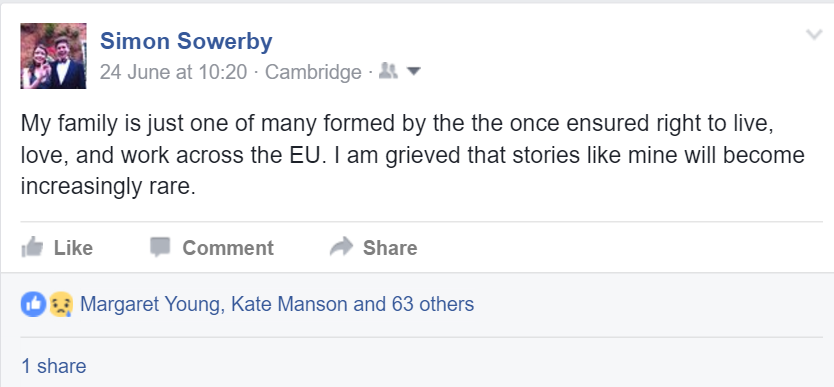Image resolution: width=834 pixels, height=387 pixels.
Task: Click the Comment button text
Action: [228, 248]
